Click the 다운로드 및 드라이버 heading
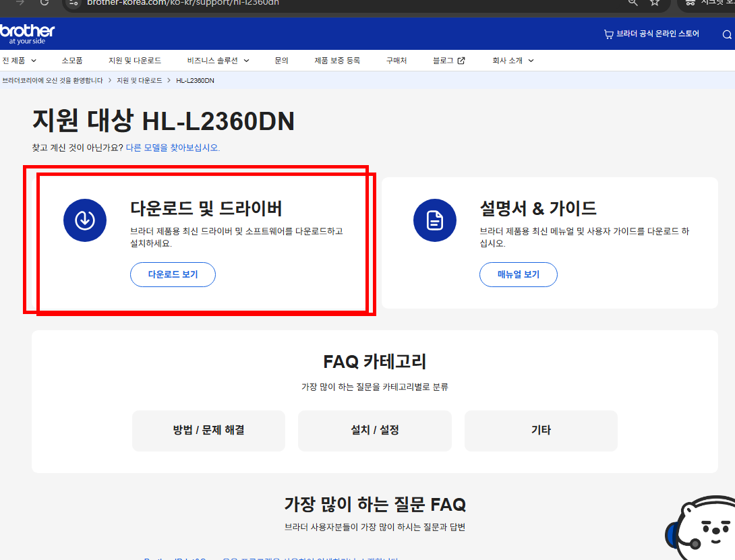 (x=206, y=208)
